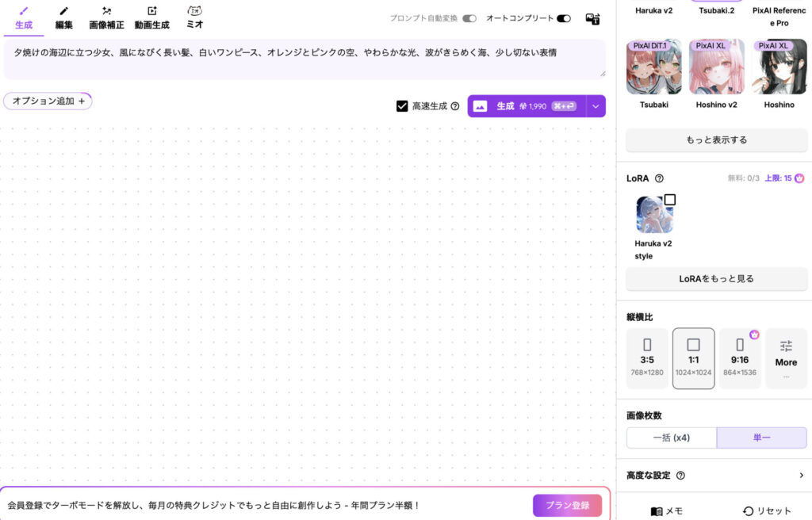Uncheck the 高速生成 checkbox
The image size is (812, 520).
coord(402,106)
